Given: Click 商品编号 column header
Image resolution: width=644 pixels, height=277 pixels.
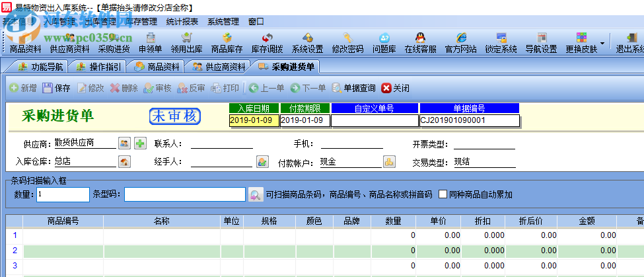Looking at the screenshot, I should pos(63,221).
